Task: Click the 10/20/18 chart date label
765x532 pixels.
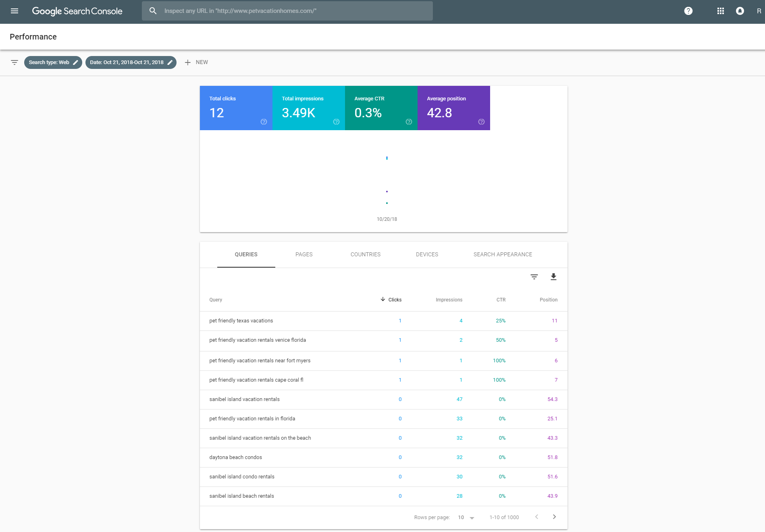Action: click(x=387, y=219)
